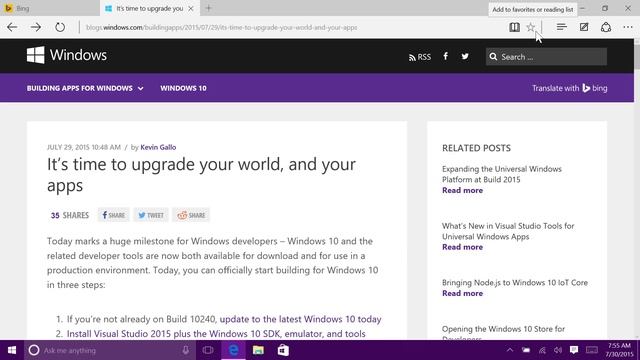Click the 'JULY 29, 2015' post date

[x=84, y=147]
